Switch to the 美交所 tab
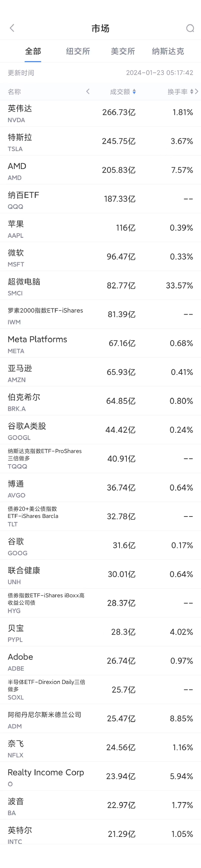The height and width of the screenshot is (868, 201). click(123, 51)
